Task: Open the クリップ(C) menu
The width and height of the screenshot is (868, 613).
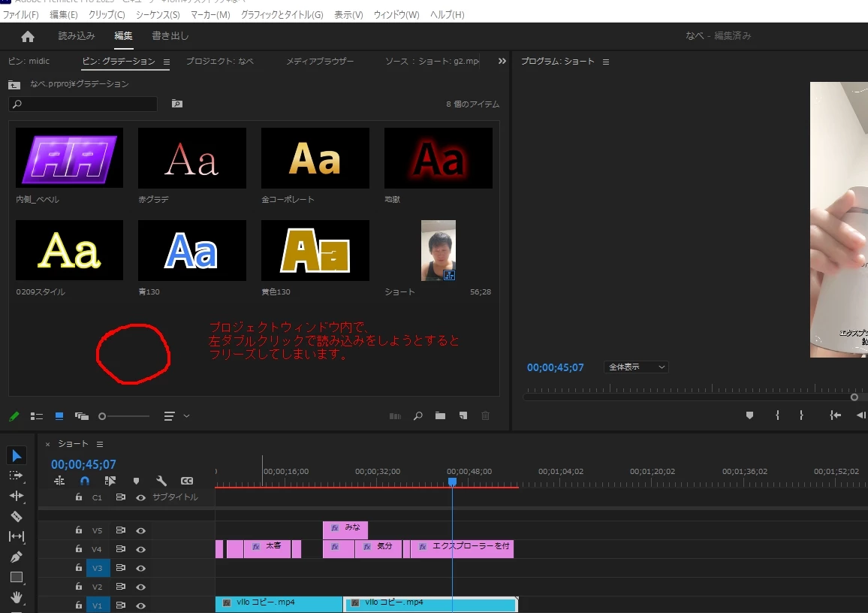Action: pos(107,15)
